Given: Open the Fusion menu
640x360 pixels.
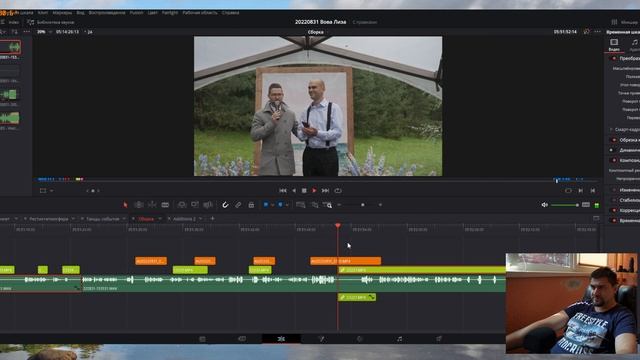Looking at the screenshot, I should tap(136, 13).
